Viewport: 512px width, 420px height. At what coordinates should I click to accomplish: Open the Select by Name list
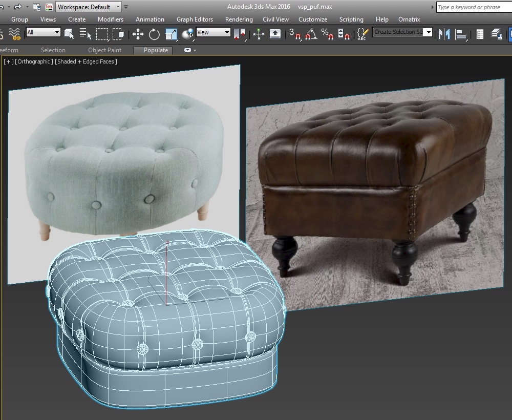coord(85,34)
